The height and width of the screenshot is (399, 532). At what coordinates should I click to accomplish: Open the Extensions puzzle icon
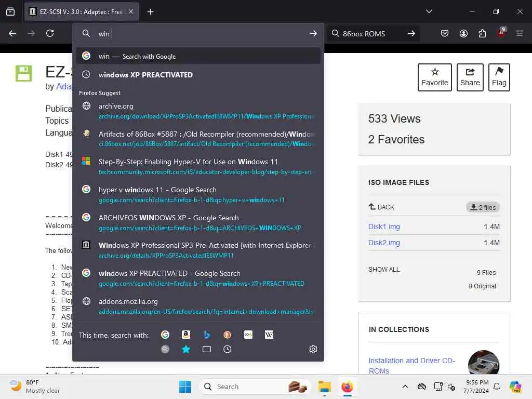(x=482, y=33)
